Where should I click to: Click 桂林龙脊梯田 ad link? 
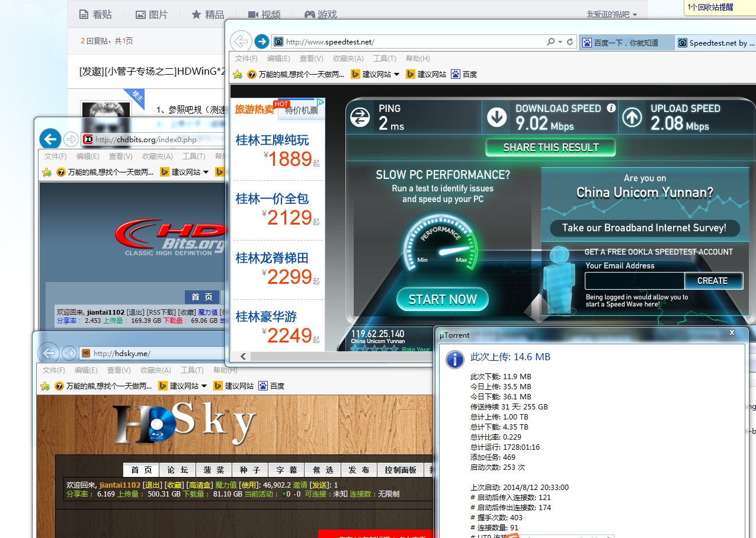tap(272, 258)
